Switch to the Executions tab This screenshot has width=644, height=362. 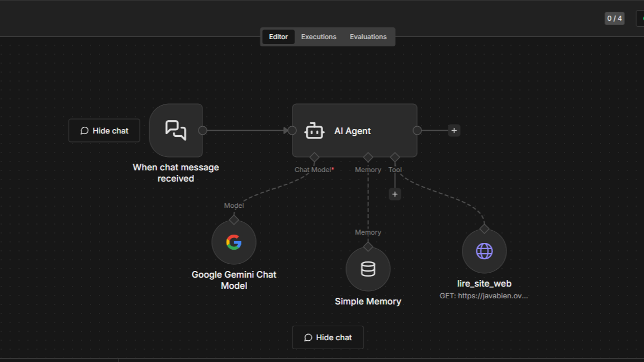[319, 36]
